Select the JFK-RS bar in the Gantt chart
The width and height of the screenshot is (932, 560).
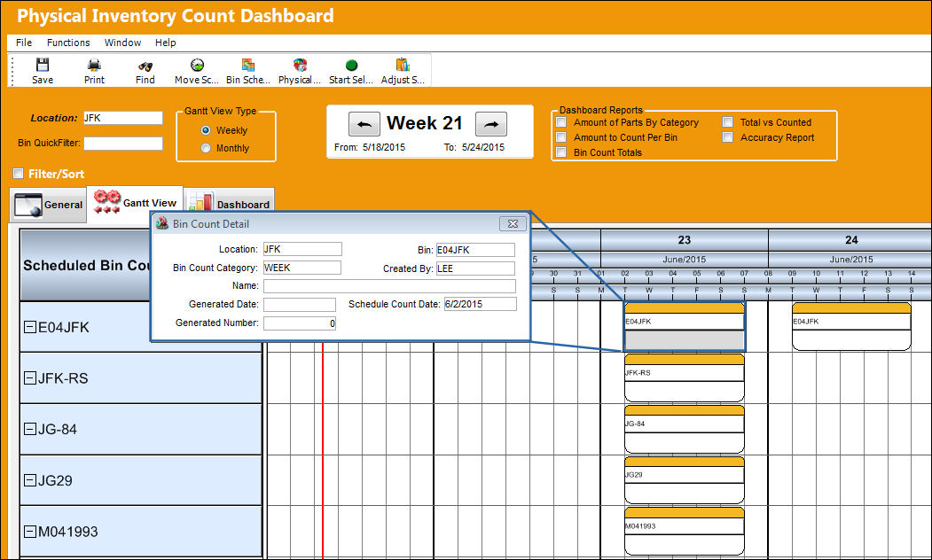click(684, 377)
